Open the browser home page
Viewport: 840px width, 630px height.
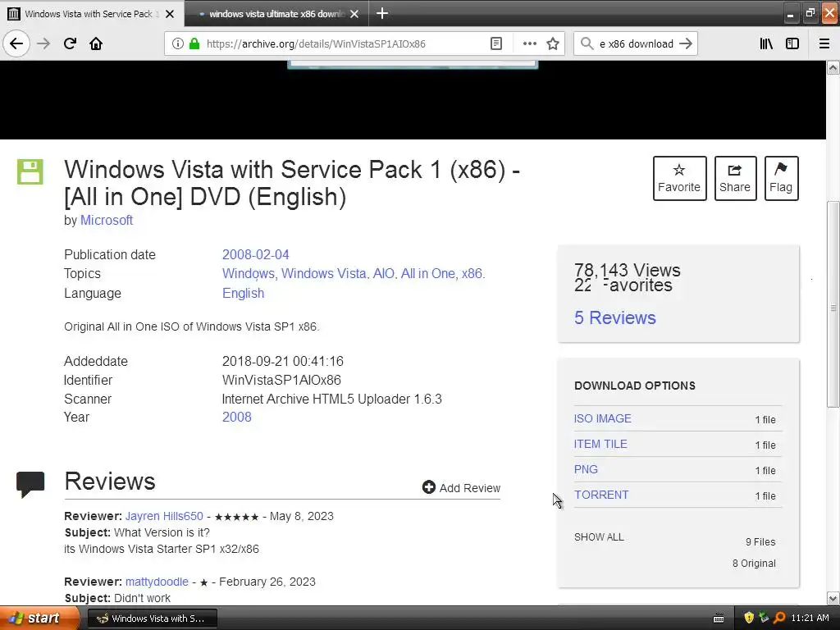96,43
